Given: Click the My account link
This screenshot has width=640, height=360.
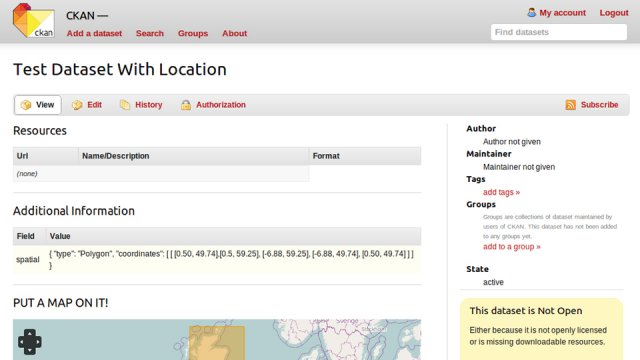Looking at the screenshot, I should (x=562, y=13).
